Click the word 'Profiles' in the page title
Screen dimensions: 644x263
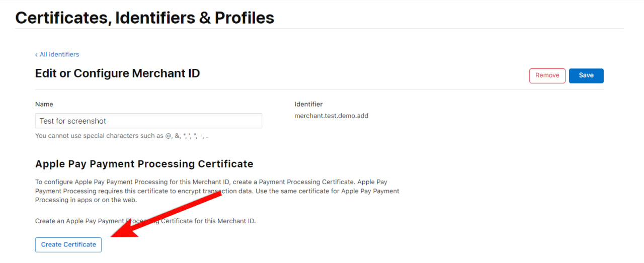245,18
